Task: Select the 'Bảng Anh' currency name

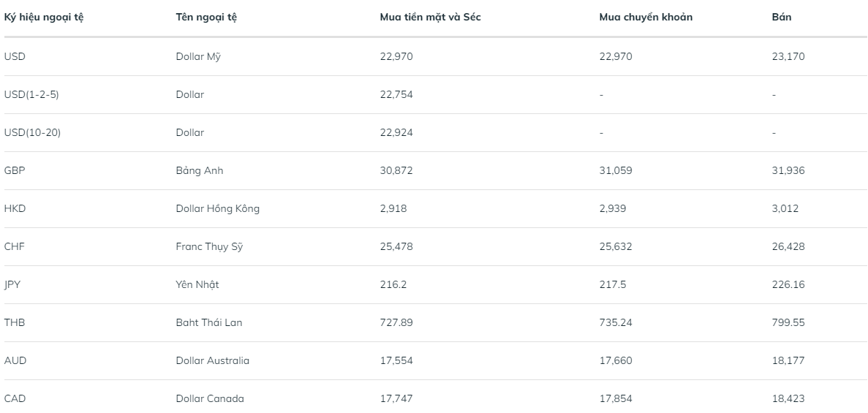Action: 200,170
